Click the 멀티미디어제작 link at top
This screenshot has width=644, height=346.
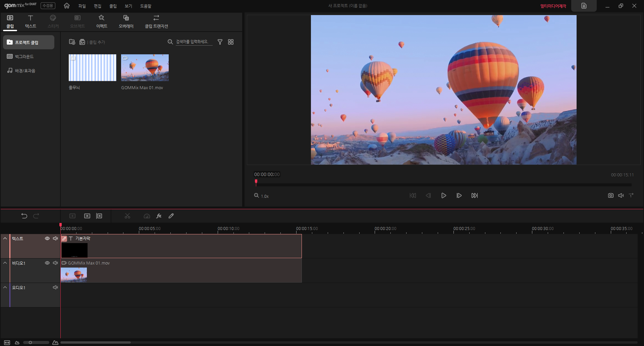pyautogui.click(x=553, y=6)
